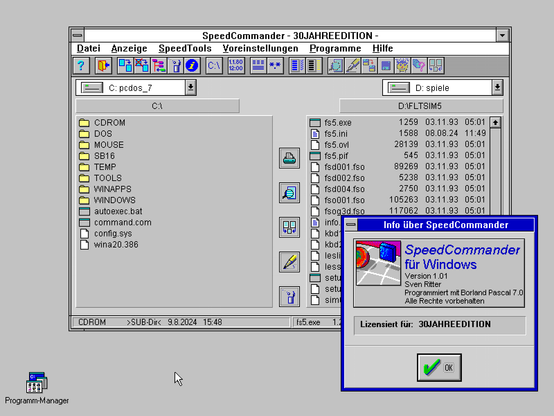
Task: Click the toolbar file viewer magnifier icon
Action: (335, 66)
